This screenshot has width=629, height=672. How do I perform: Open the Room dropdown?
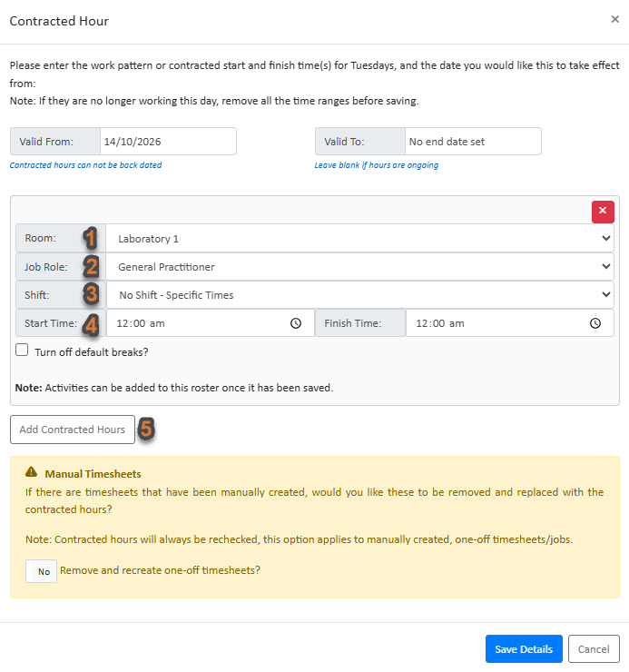click(x=359, y=238)
